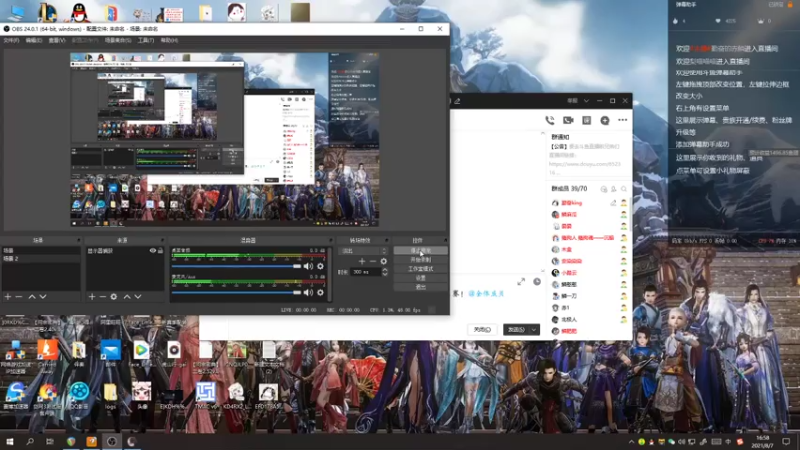This screenshot has height=450, width=800.
Task: Adjust transition duration spinner arrows
Action: click(x=385, y=272)
